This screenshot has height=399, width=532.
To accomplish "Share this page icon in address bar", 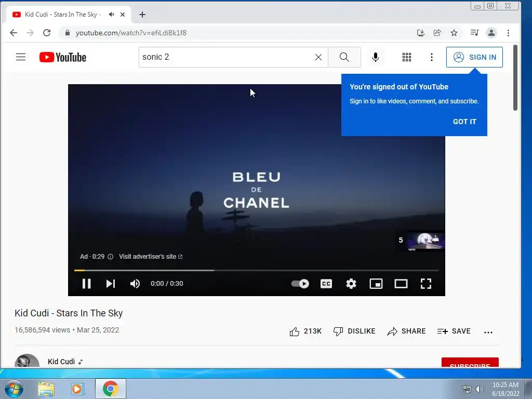I will 437,33.
